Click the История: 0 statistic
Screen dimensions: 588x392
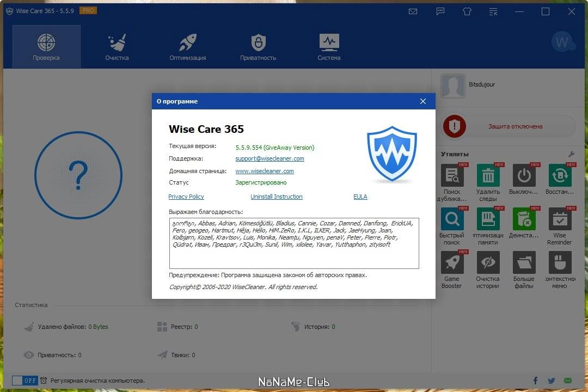point(313,327)
